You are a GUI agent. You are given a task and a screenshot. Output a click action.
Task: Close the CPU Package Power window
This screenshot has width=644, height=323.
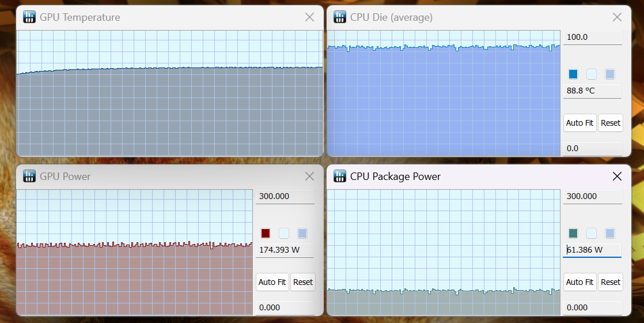click(x=617, y=176)
